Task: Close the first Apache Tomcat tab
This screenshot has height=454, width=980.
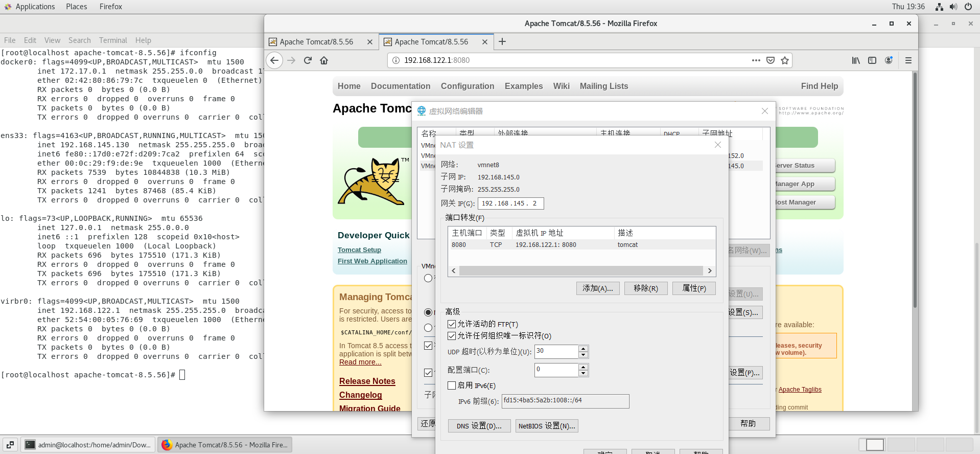Action: click(x=370, y=42)
